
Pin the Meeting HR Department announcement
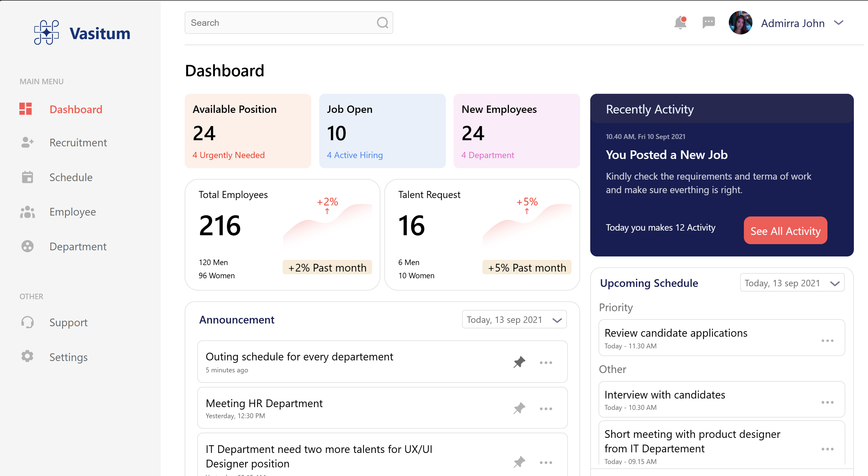[519, 408]
